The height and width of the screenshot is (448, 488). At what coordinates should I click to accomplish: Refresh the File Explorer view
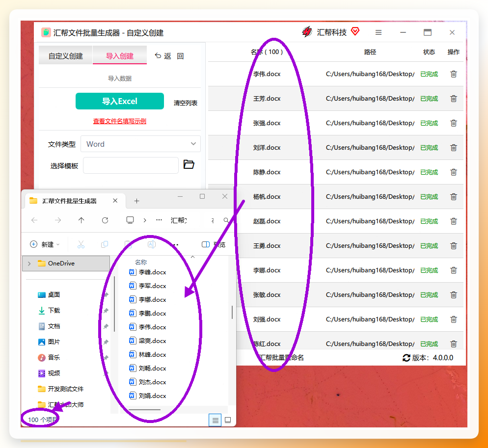(105, 220)
